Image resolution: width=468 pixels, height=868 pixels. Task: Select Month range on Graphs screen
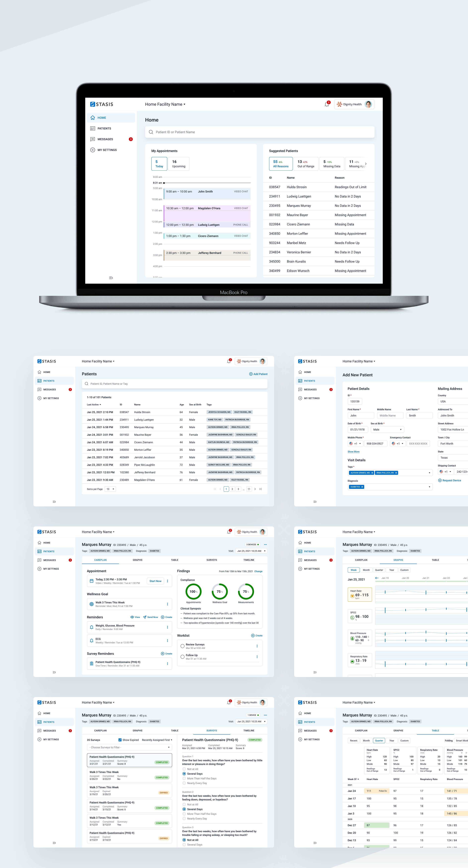coord(366,570)
